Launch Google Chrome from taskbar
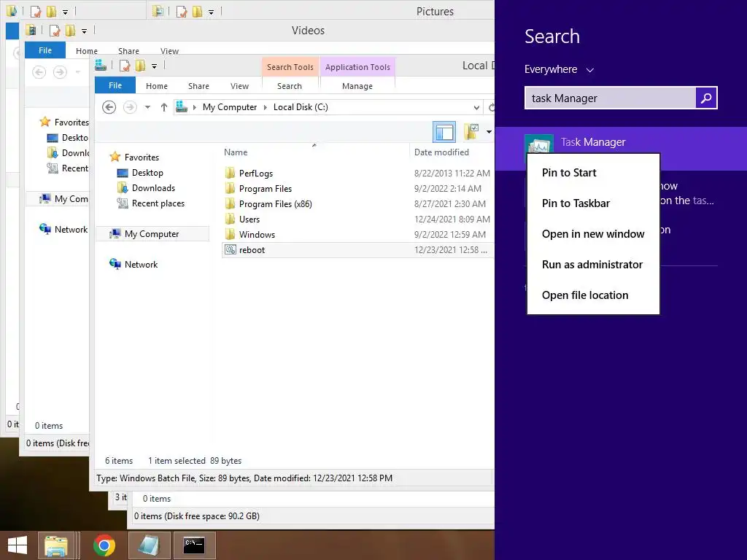747x560 pixels. coord(104,545)
